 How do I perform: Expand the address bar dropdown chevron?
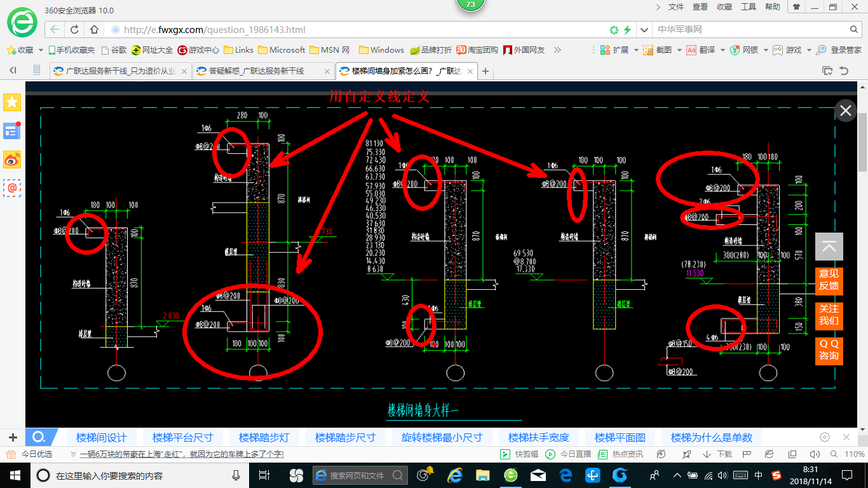coord(644,30)
